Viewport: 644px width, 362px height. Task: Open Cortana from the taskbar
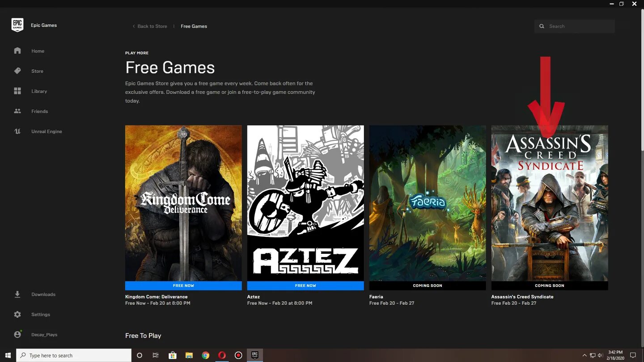[x=139, y=355]
